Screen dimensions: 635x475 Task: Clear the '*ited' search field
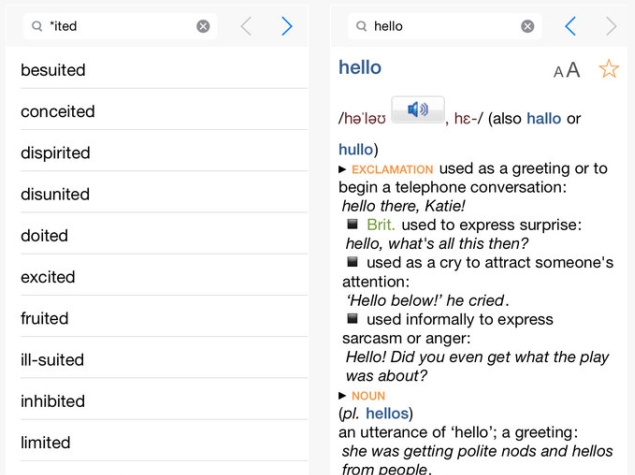203,26
